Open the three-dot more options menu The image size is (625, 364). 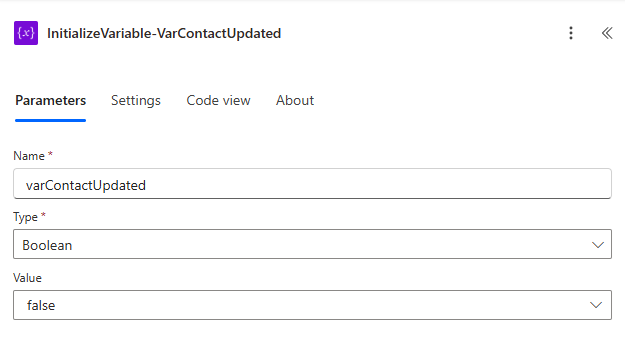tap(571, 33)
